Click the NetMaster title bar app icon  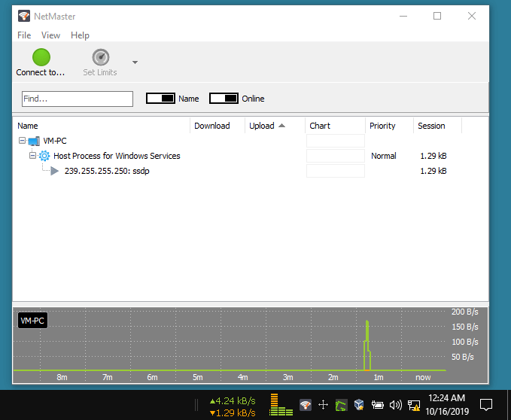point(24,16)
